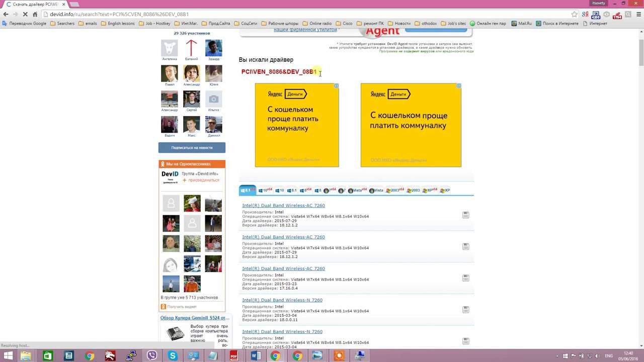Open Viber from the taskbar
The height and width of the screenshot is (362, 644).
tap(152, 355)
